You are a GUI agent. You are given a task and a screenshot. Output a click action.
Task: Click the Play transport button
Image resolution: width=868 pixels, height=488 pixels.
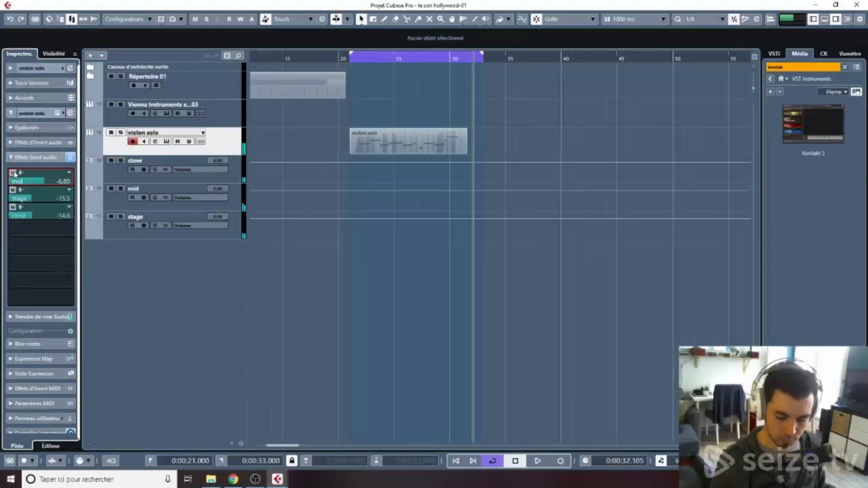tap(538, 461)
